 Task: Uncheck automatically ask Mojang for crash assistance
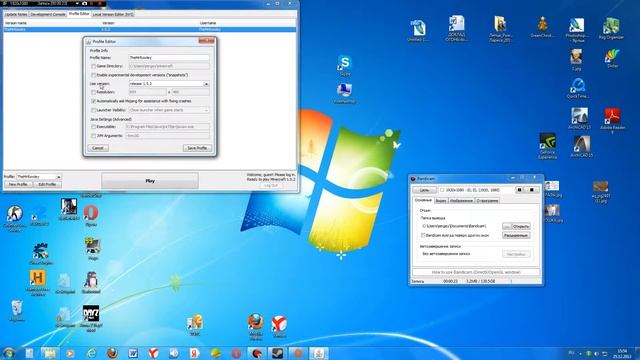tap(93, 101)
